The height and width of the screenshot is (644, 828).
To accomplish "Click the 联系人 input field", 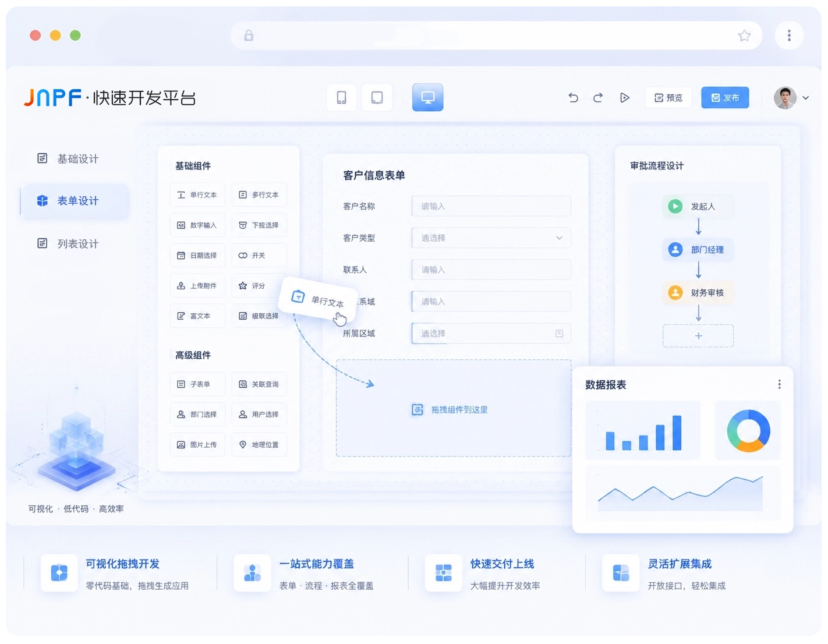I will (491, 270).
